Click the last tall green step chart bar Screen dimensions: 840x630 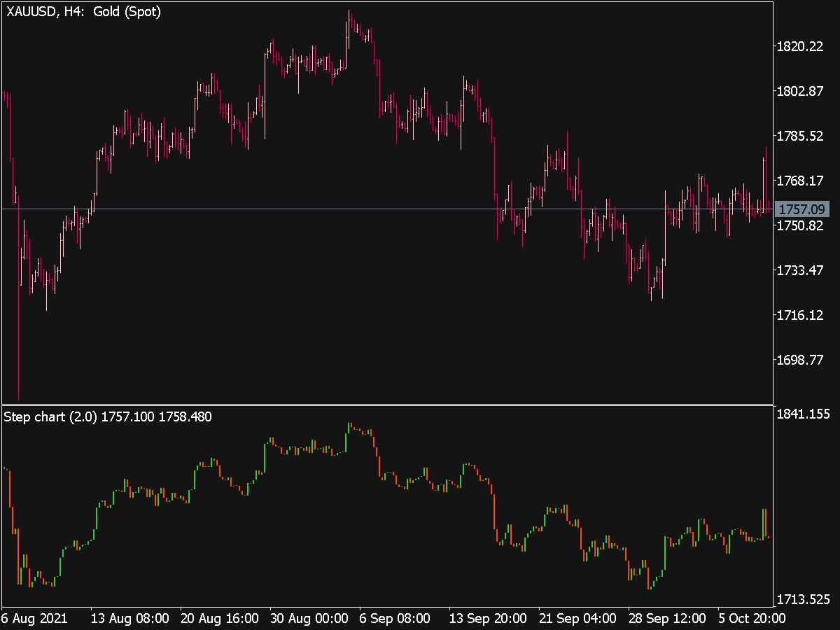[764, 524]
